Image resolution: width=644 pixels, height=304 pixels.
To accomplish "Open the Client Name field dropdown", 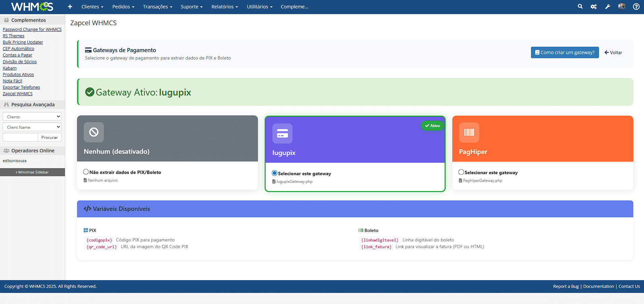I will click(32, 127).
